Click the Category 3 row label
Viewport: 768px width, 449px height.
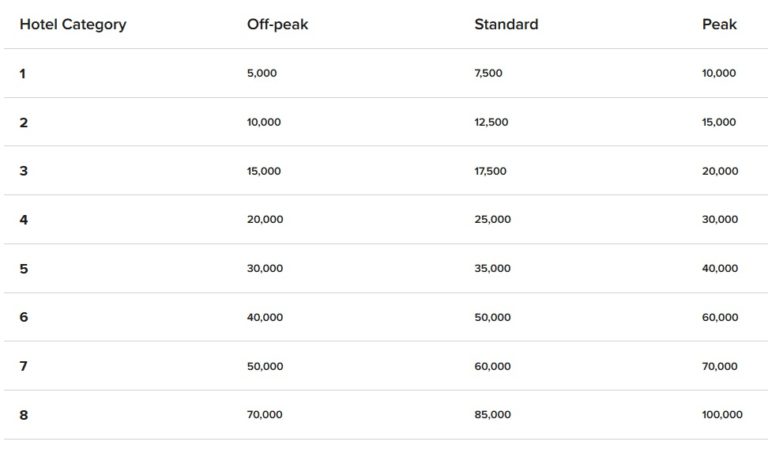23,171
